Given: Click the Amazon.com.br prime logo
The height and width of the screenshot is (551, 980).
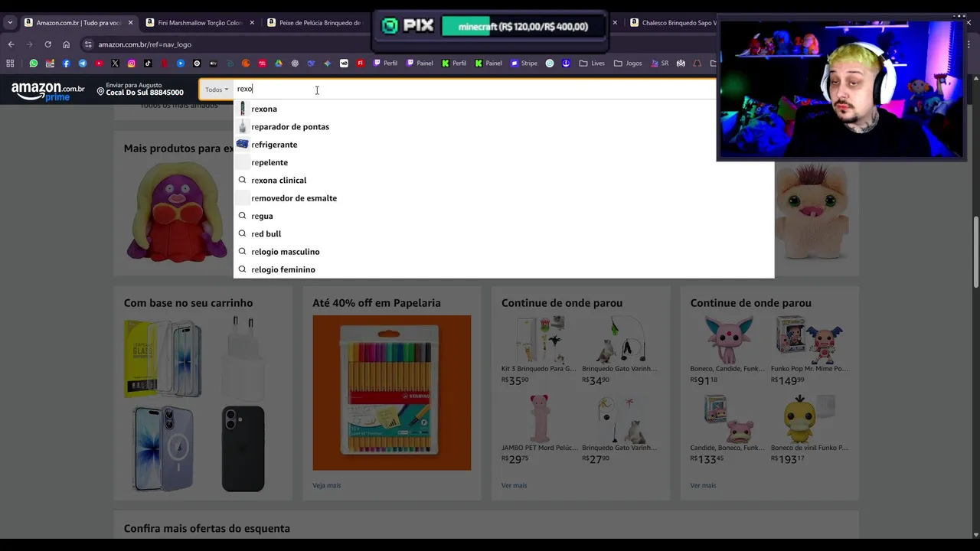Looking at the screenshot, I should [x=47, y=92].
